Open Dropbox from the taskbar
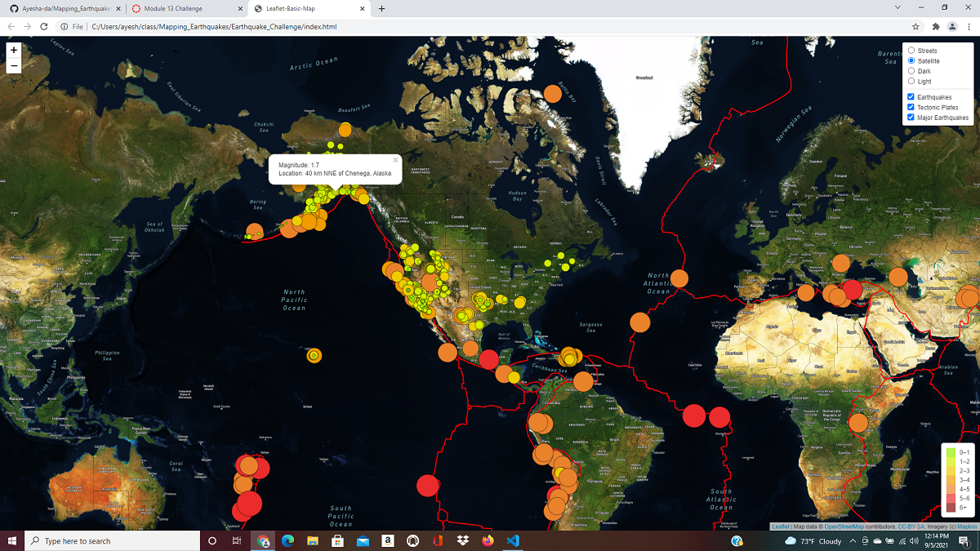This screenshot has width=980, height=551. tap(462, 540)
